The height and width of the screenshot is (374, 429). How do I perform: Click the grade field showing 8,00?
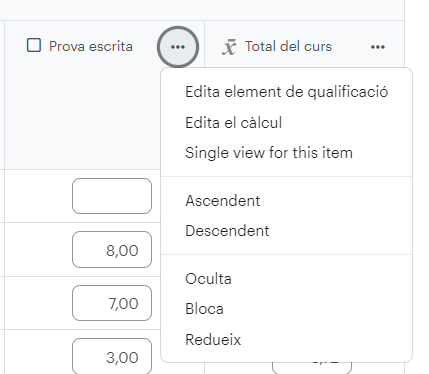coord(112,249)
